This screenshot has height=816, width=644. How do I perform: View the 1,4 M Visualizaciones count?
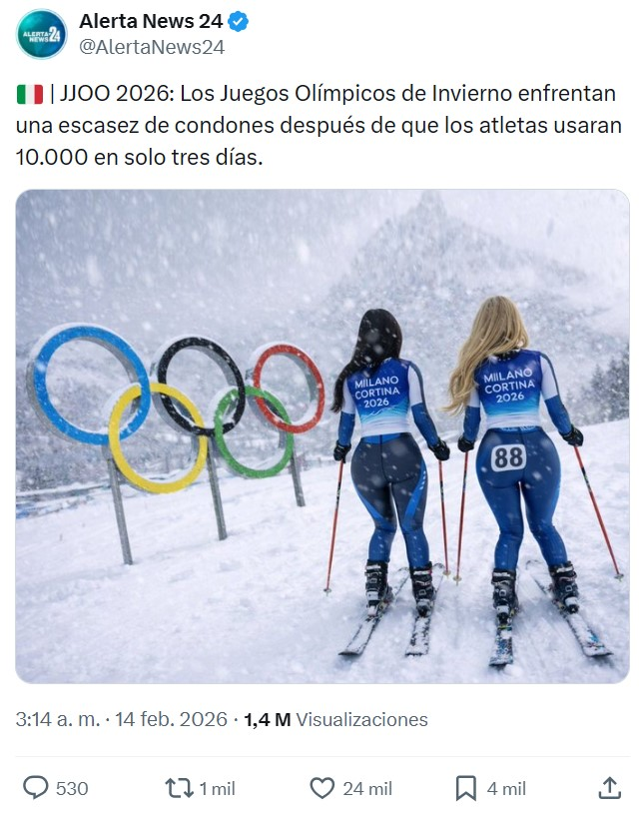click(335, 719)
